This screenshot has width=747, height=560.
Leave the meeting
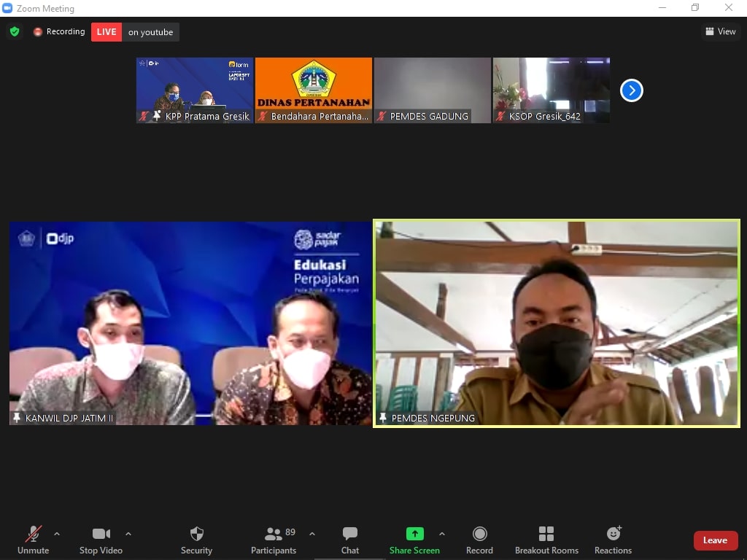(715, 540)
